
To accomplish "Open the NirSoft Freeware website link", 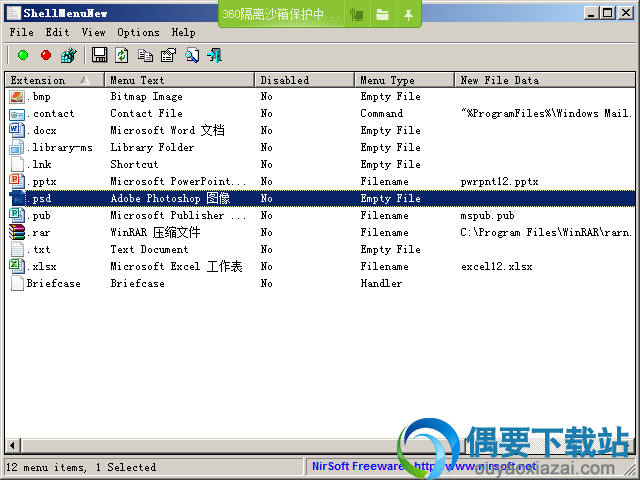I will click(424, 466).
